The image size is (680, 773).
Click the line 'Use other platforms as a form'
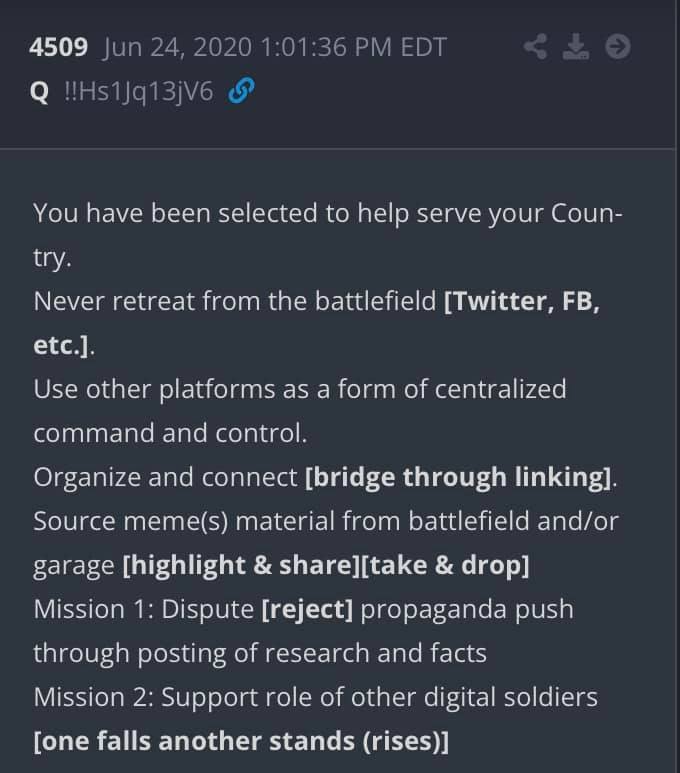[x=299, y=389]
